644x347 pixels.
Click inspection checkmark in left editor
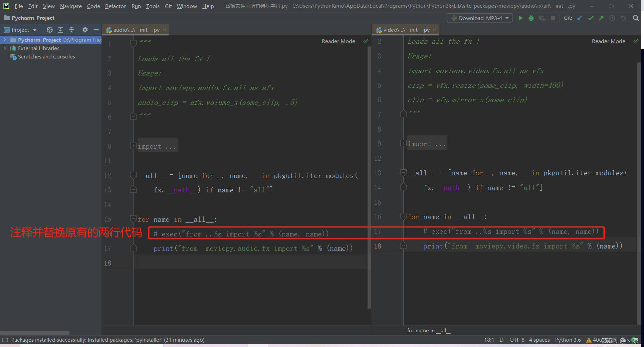pos(366,41)
